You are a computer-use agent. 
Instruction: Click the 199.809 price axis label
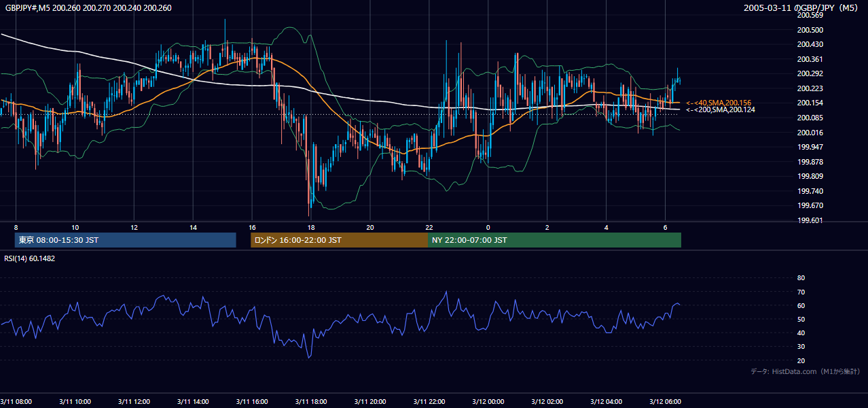click(810, 176)
